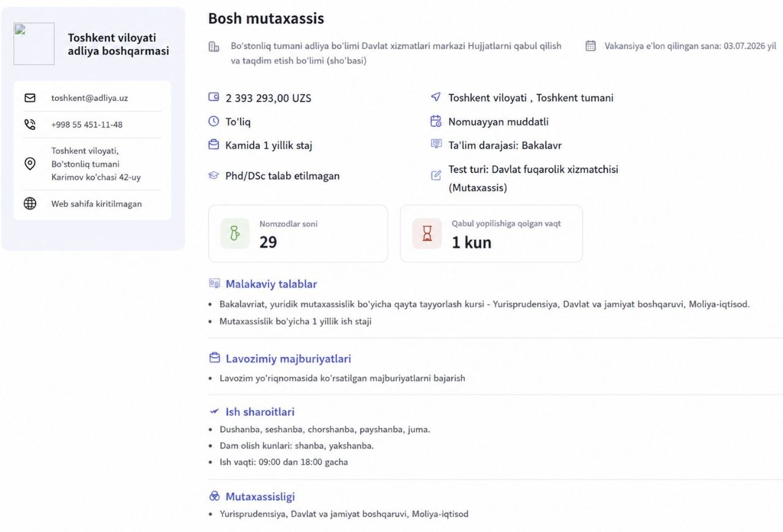Click the Malakaviy talablar section heading
The image size is (783, 532).
271,284
